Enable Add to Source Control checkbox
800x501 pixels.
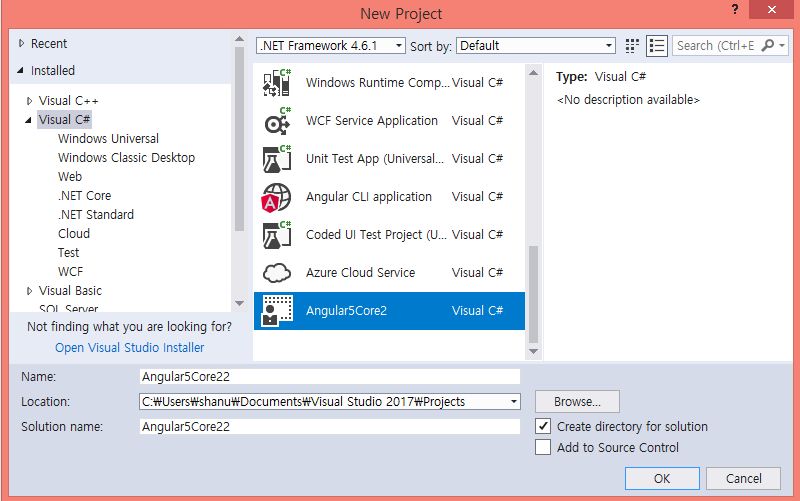coord(543,447)
